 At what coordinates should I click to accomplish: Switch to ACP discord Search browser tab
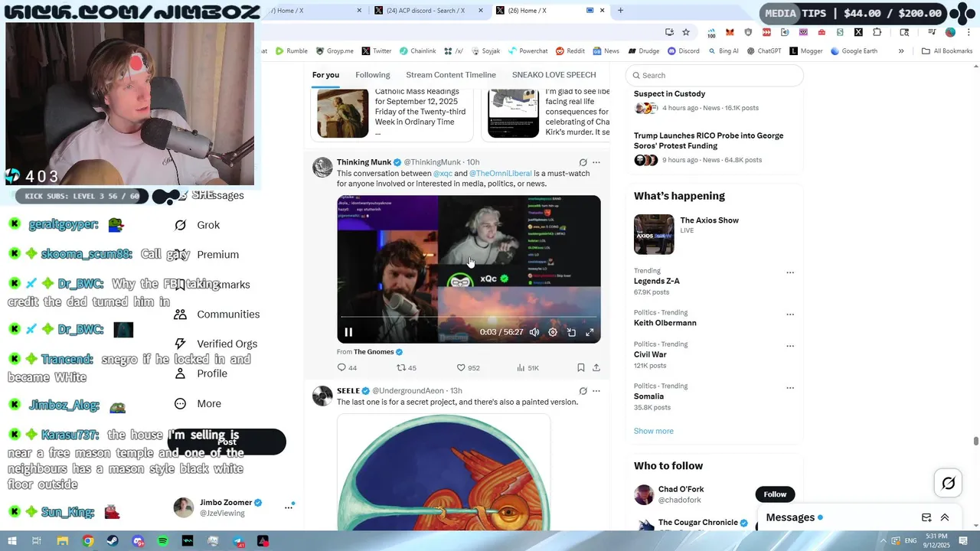429,11
